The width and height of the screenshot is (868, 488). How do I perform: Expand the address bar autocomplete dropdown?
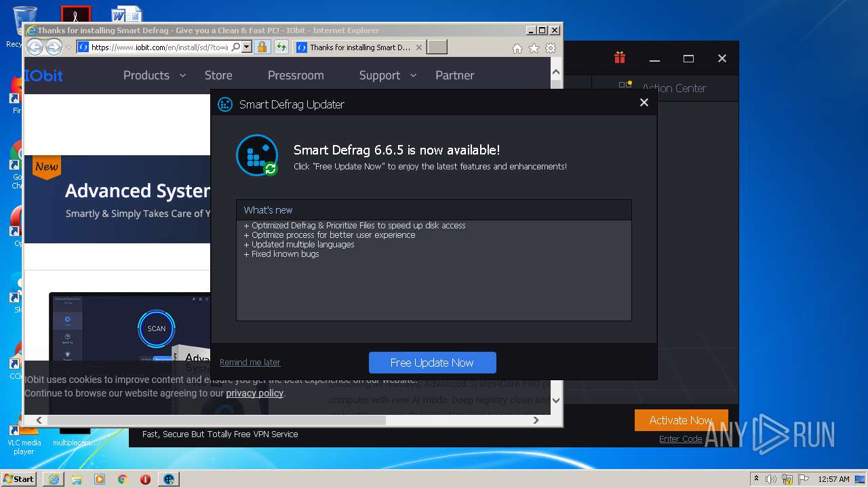pyautogui.click(x=247, y=47)
